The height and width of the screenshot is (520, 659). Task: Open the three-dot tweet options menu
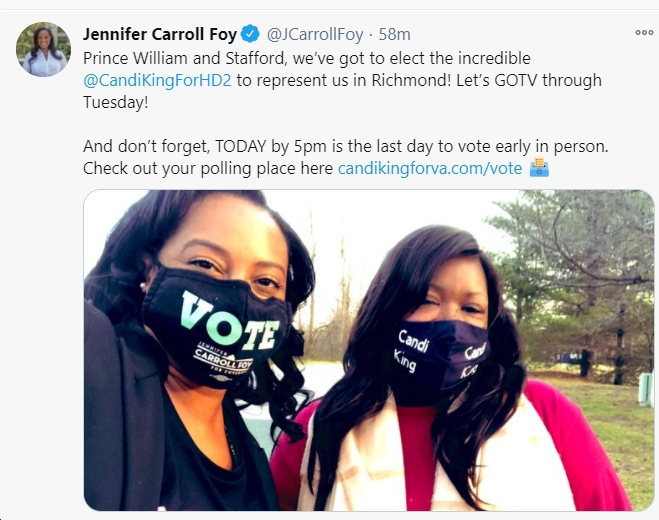(644, 32)
